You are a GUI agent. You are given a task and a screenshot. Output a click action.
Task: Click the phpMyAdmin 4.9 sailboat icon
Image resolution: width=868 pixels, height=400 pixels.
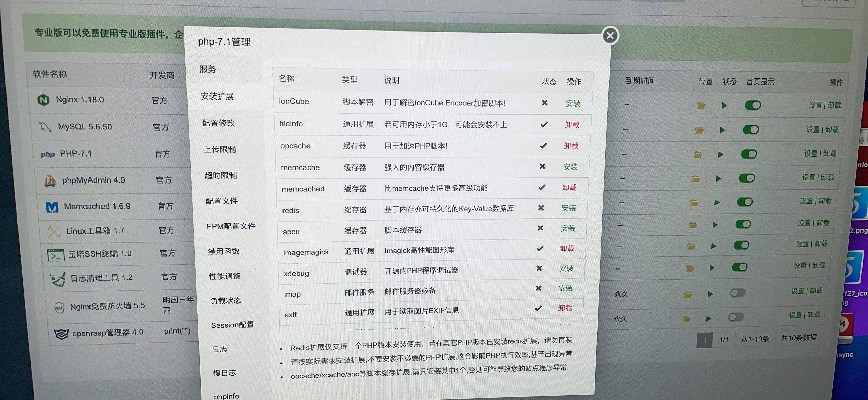[50, 180]
